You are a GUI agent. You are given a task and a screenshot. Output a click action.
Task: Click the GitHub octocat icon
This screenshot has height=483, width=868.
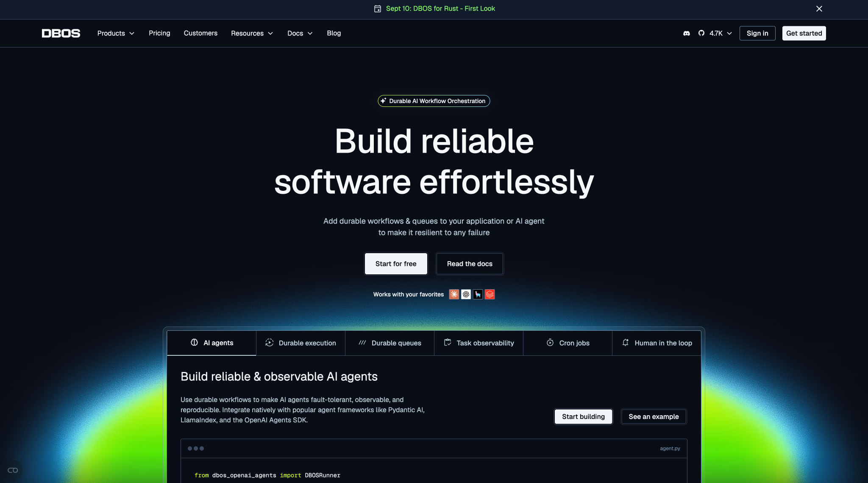pos(701,33)
